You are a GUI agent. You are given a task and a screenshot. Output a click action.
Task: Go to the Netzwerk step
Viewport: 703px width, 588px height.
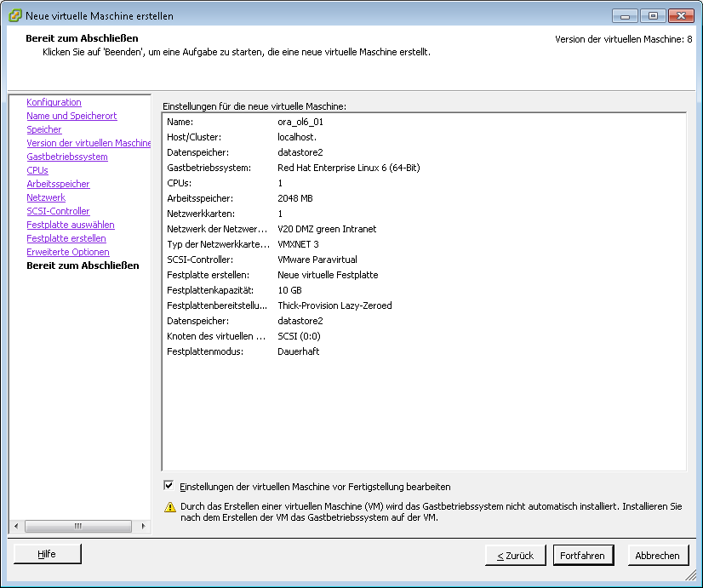[x=46, y=197]
